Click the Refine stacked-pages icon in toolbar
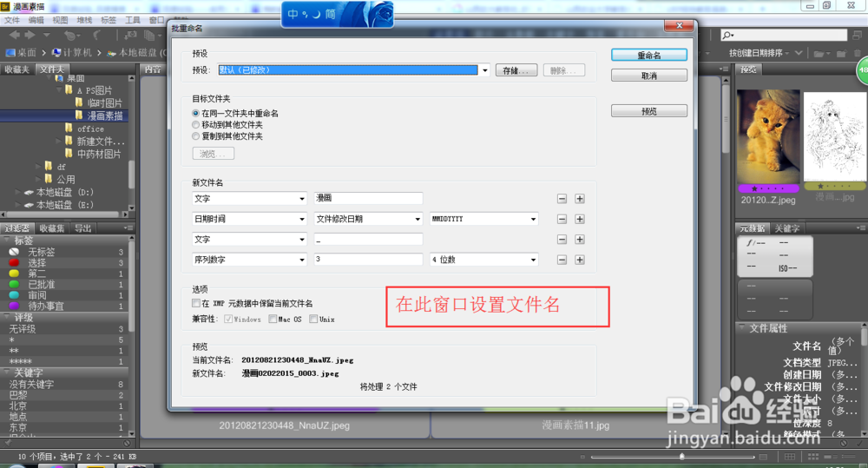Image resolution: width=868 pixels, height=468 pixels. (149, 36)
